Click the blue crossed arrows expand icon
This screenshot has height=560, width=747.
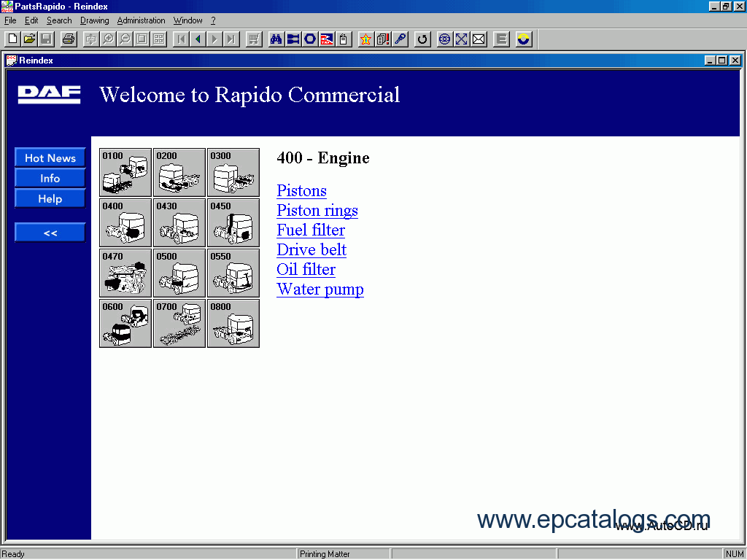[x=461, y=39]
